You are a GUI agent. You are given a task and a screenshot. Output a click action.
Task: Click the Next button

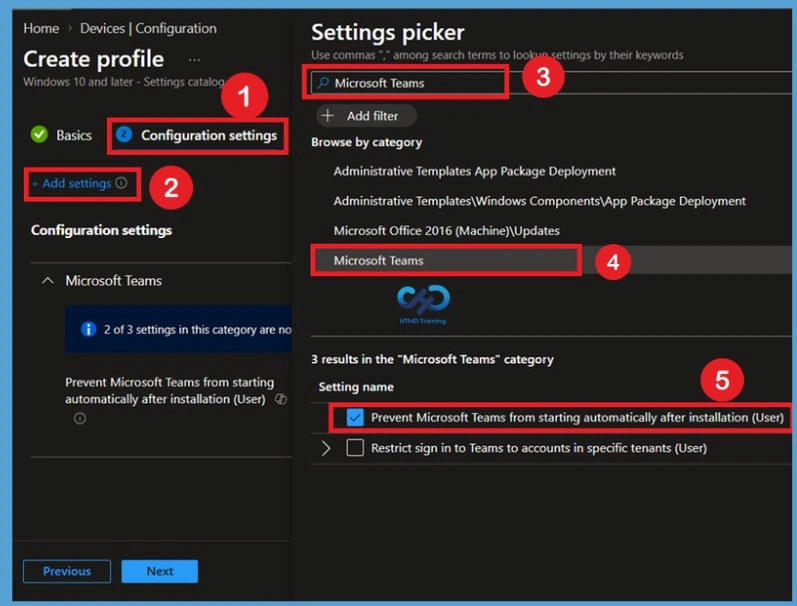[x=160, y=571]
